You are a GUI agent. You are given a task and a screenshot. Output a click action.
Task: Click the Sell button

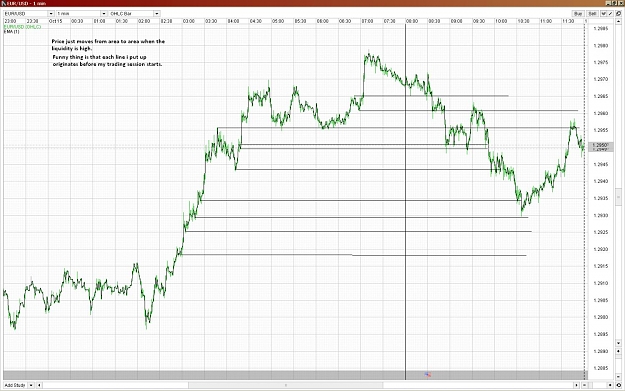(x=592, y=14)
